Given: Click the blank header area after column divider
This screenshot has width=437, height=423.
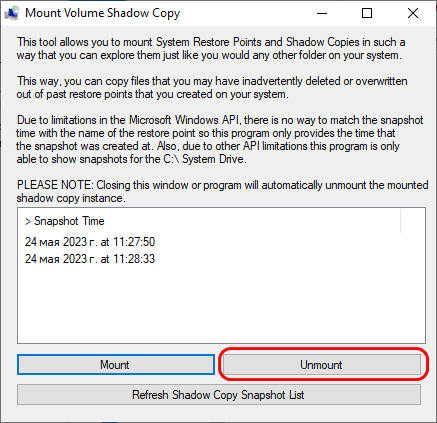Looking at the screenshot, I should [413, 221].
